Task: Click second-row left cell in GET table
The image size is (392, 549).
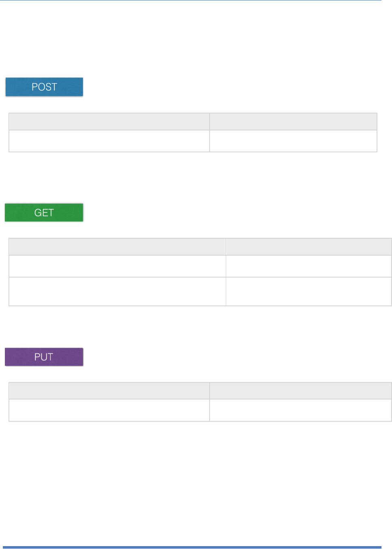Action: click(117, 291)
